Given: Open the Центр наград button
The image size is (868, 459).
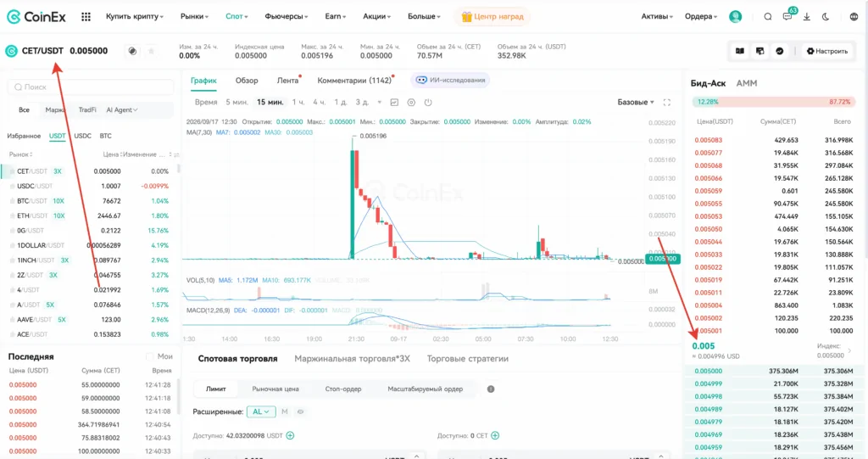Looking at the screenshot, I should [492, 17].
